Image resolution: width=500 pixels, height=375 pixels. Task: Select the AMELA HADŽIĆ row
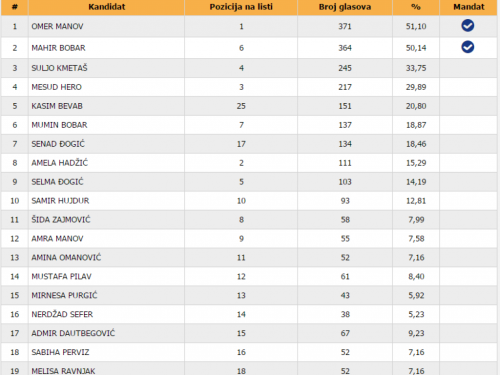(249, 163)
